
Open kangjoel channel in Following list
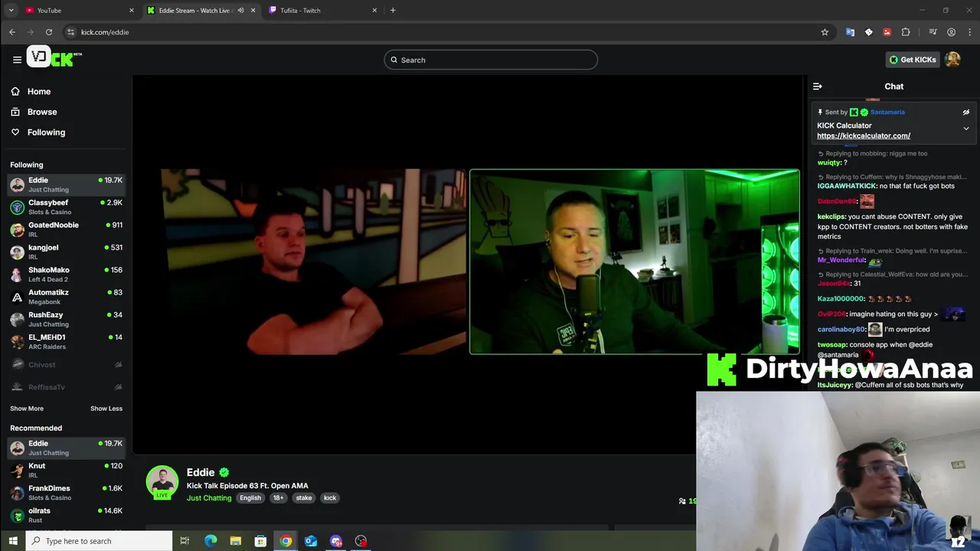coord(67,252)
